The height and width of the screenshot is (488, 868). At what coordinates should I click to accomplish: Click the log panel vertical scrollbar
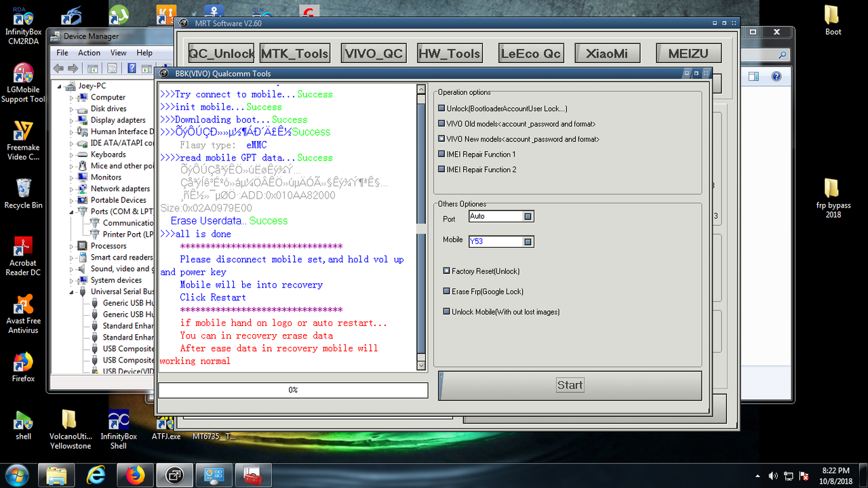(x=422, y=227)
